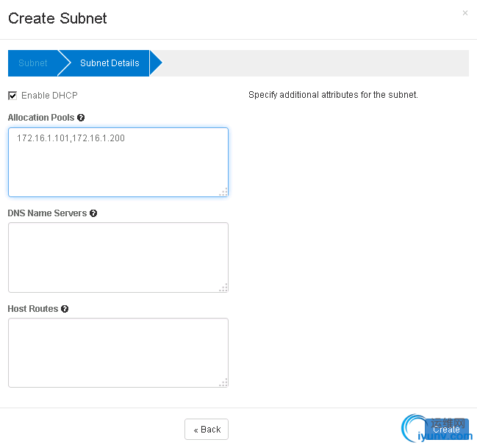
Task: Switch to the Subnet step tab
Action: (x=33, y=63)
